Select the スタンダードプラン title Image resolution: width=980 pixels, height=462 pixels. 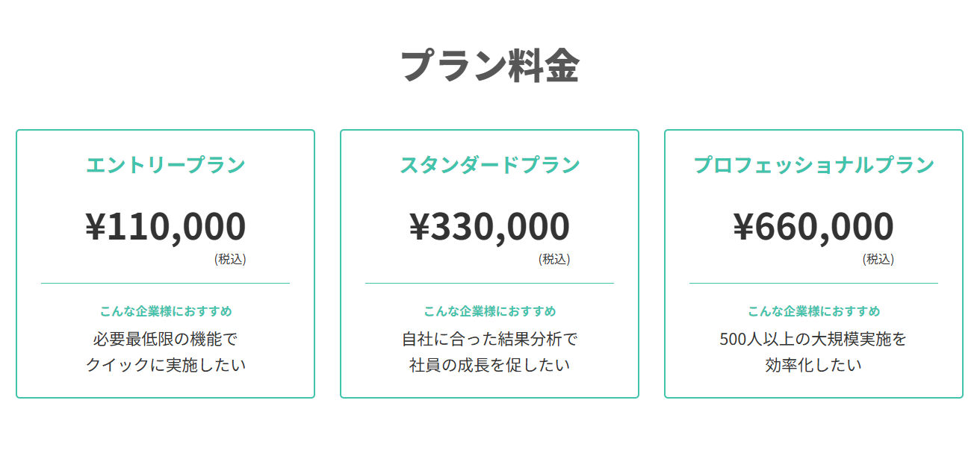489,164
